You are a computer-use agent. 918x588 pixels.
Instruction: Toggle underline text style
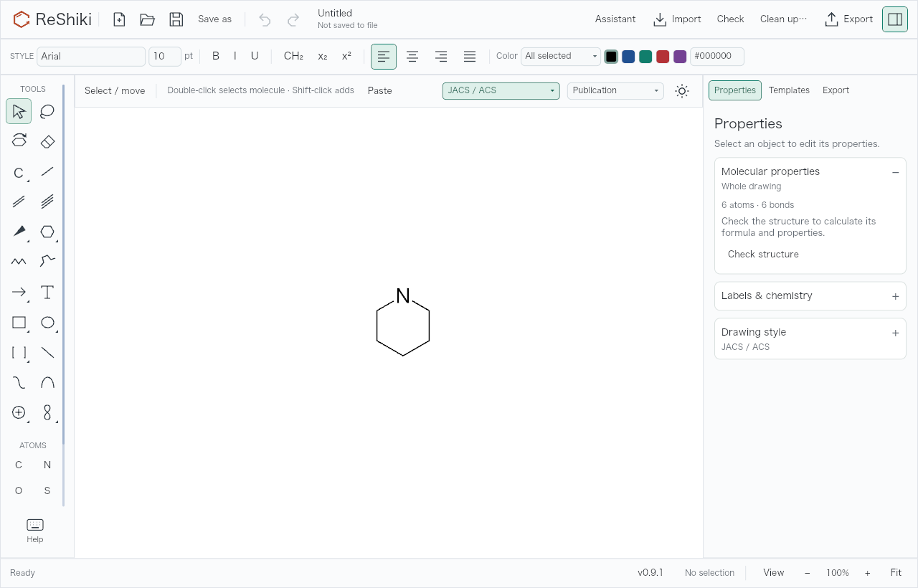[255, 56]
